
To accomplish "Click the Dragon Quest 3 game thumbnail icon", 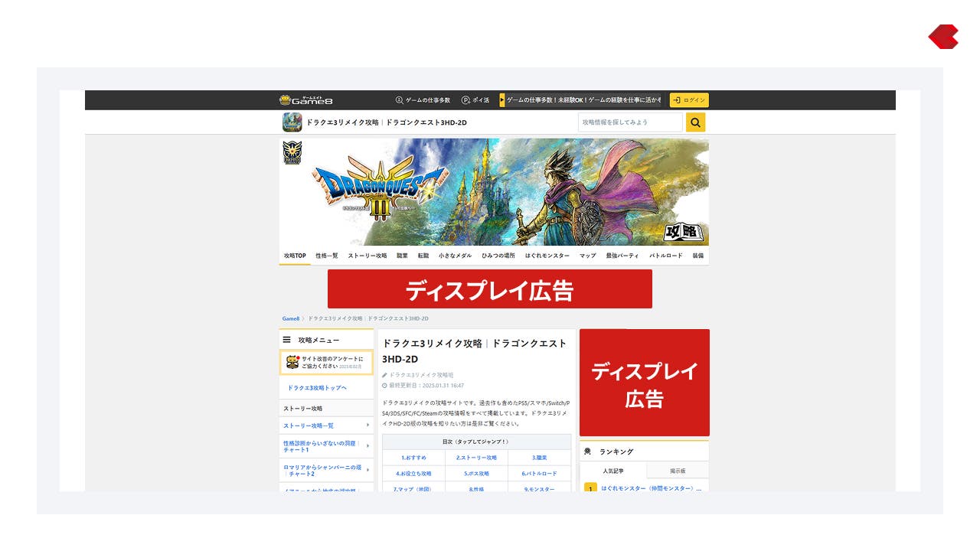I will click(292, 122).
